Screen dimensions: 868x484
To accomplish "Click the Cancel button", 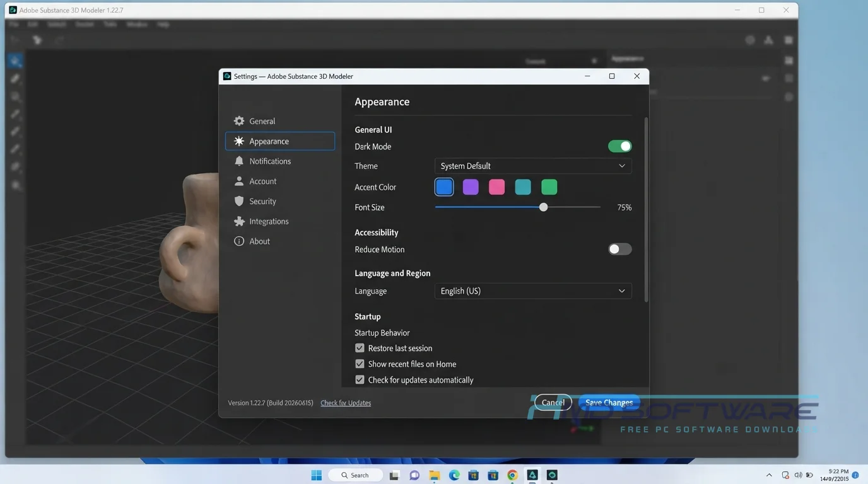I will point(553,402).
